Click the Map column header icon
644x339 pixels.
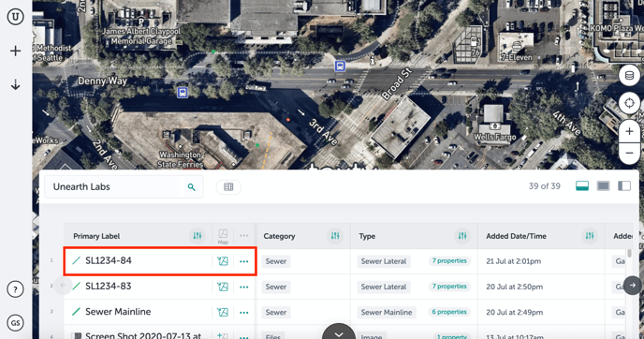(223, 236)
